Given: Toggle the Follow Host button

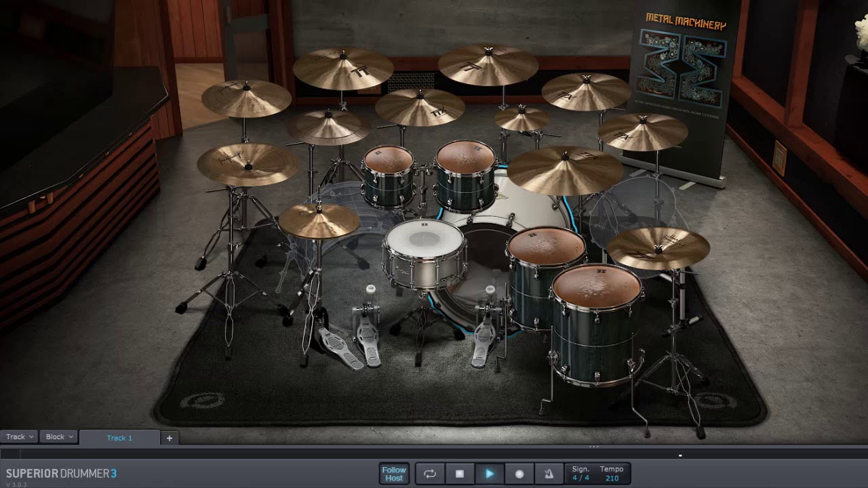Looking at the screenshot, I should [394, 474].
